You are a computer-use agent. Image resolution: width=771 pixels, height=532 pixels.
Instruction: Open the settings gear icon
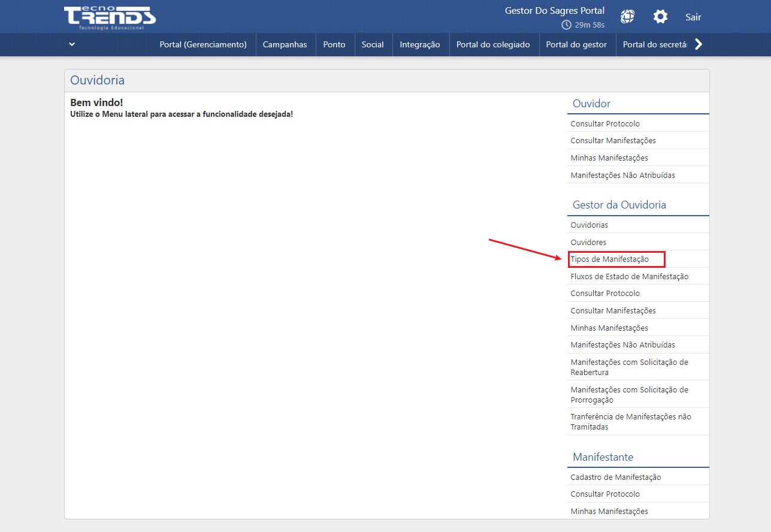[660, 17]
